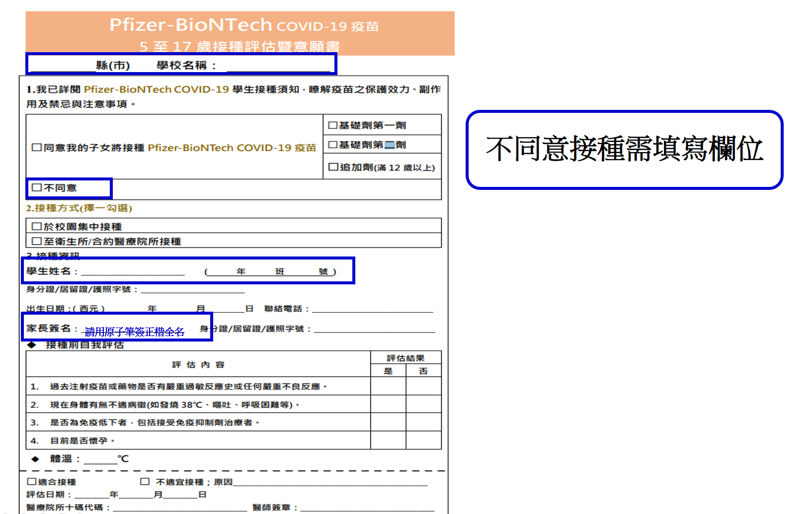
Task: Click the 學校名稱 blank line
Action: click(278, 66)
